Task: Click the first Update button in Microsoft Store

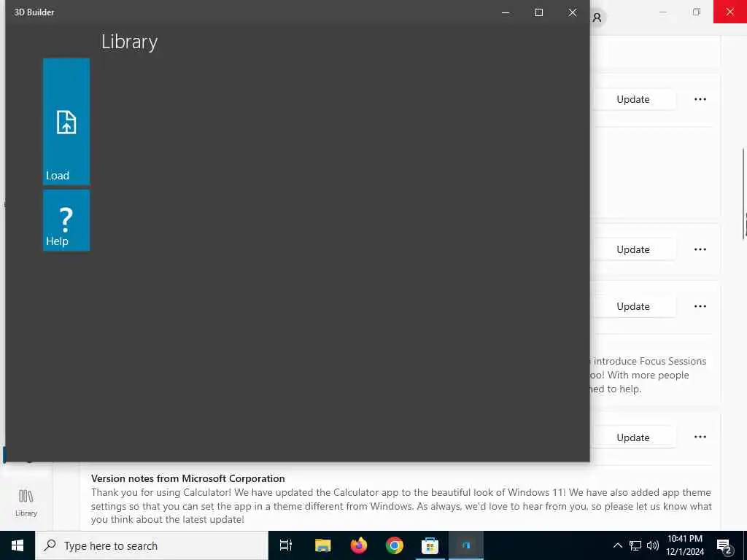Action: 632,99
